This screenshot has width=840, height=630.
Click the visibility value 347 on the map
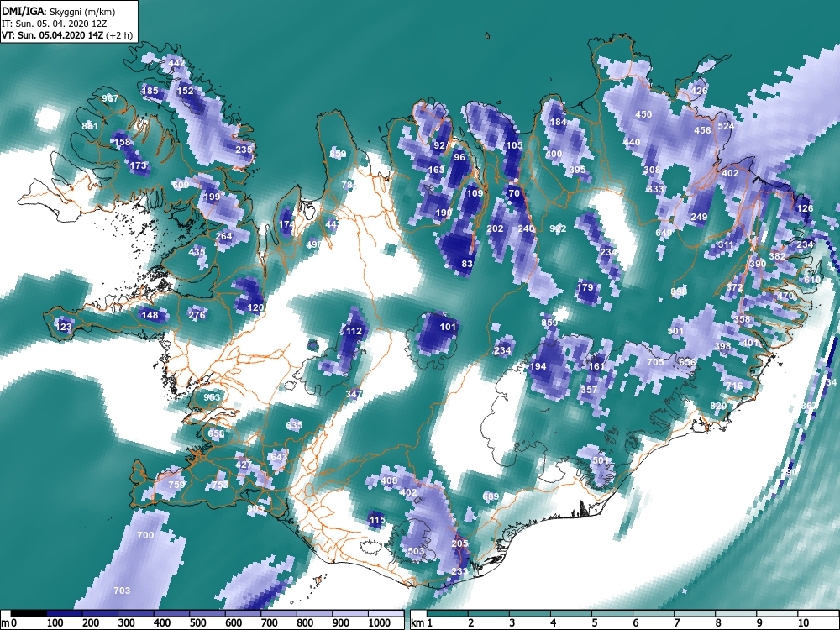[x=354, y=394]
